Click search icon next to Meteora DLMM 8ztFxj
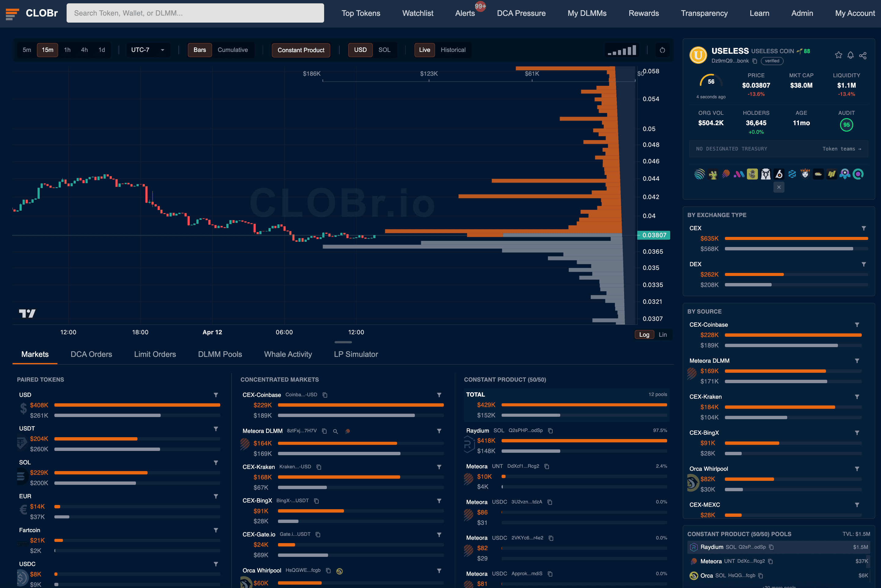Image resolution: width=881 pixels, height=588 pixels. tap(335, 431)
